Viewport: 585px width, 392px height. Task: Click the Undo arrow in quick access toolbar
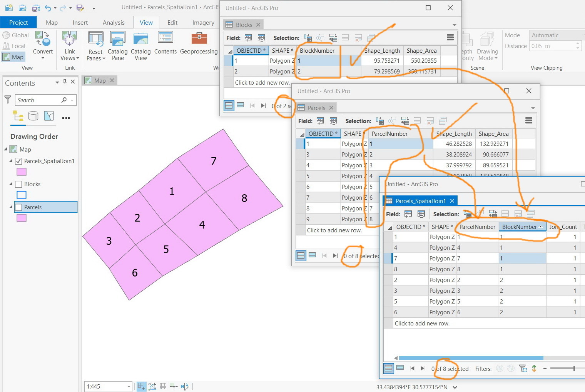(x=48, y=8)
